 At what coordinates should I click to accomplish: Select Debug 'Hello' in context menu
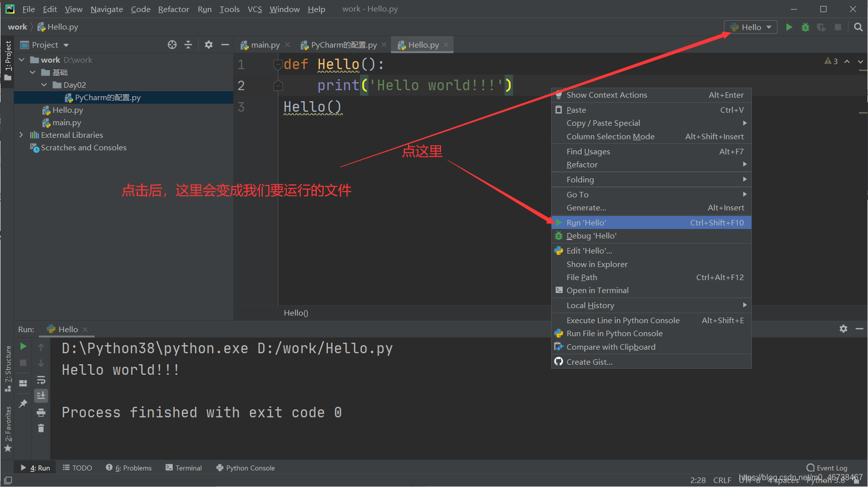[651, 235]
